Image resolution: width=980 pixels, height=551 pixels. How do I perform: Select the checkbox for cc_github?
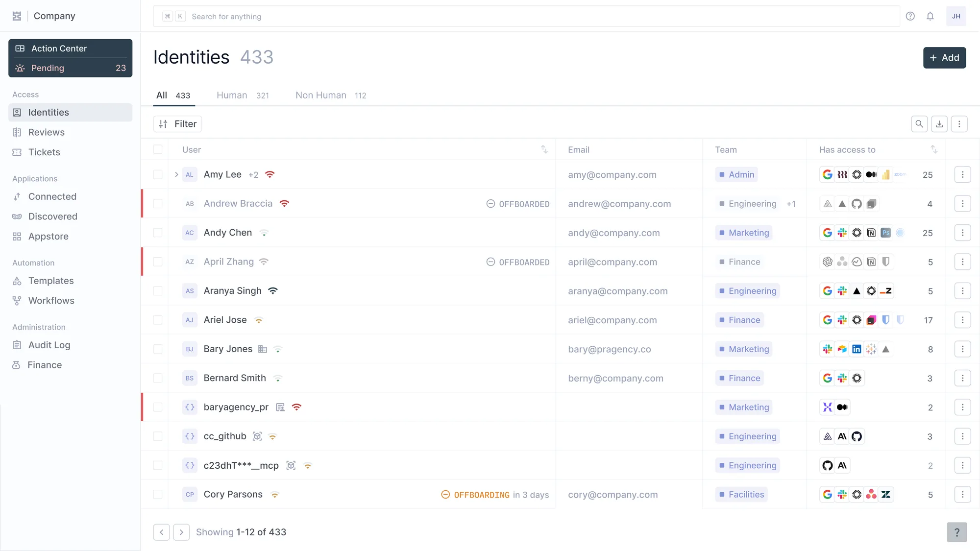coord(158,436)
